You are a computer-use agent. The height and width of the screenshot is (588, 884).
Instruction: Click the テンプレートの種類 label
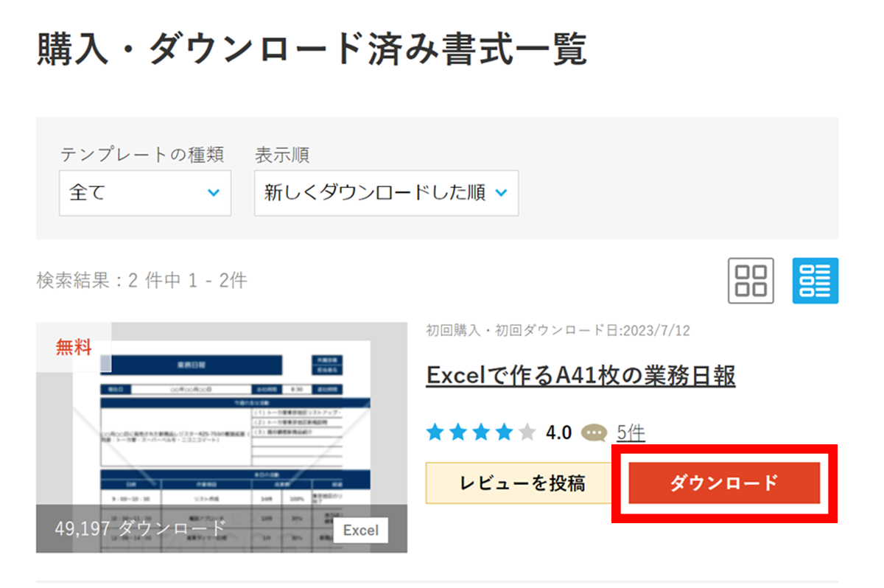click(x=142, y=155)
